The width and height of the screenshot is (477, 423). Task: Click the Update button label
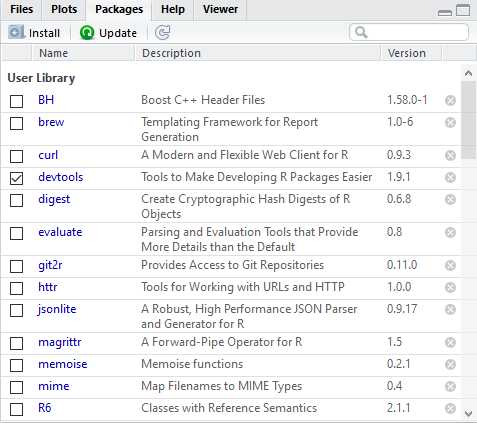point(118,33)
